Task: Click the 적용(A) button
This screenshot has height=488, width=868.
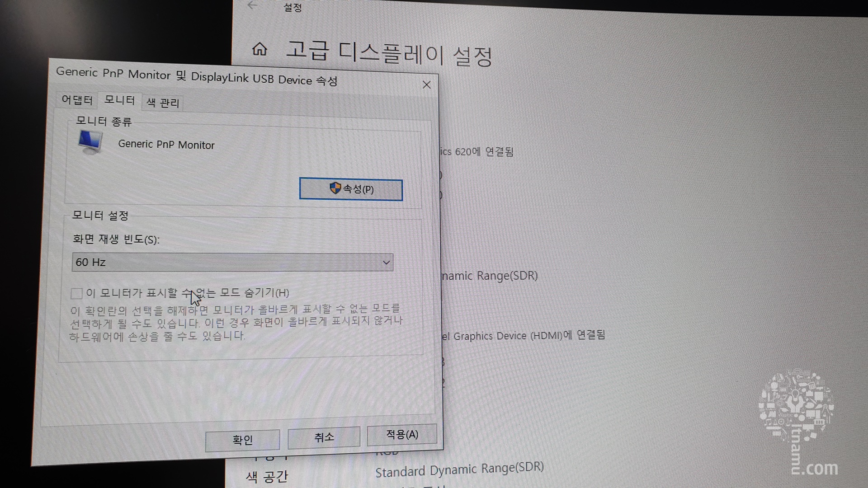Action: tap(401, 435)
